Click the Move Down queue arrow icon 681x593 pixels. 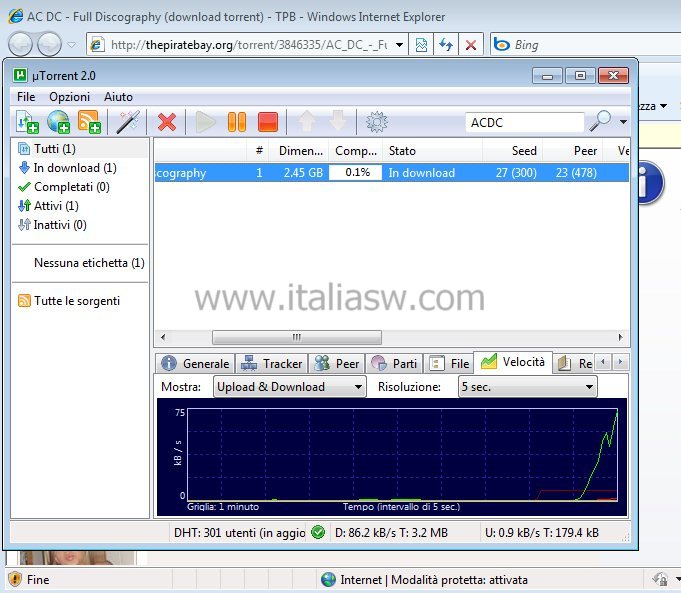pos(337,121)
